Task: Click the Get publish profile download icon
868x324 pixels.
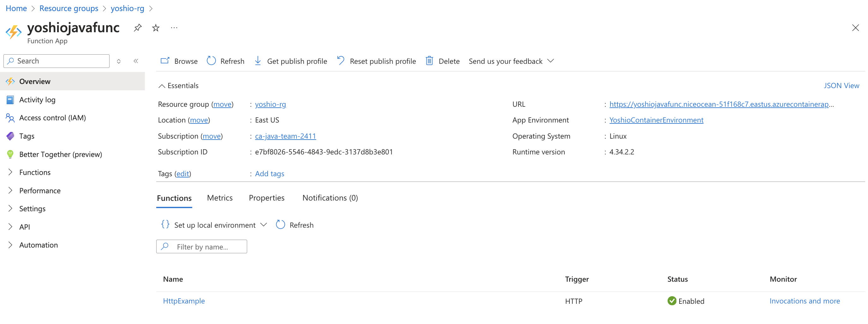Action: 258,61
